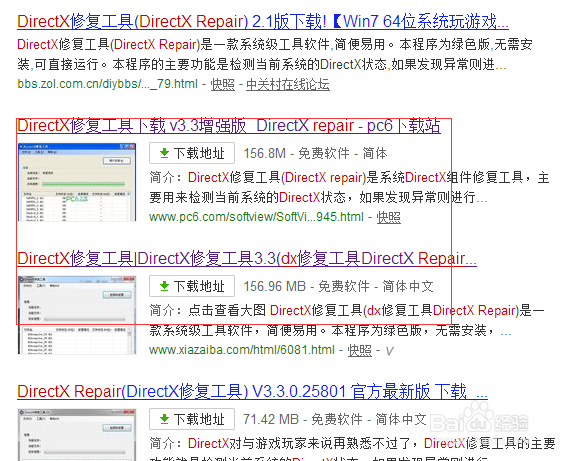The image size is (561, 461).
Task: Click green download arrow in 71.42 MB result
Action: click(x=164, y=419)
